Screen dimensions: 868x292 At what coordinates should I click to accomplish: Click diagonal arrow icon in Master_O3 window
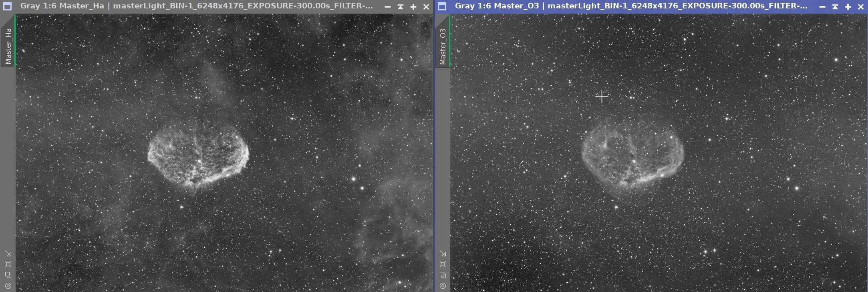[443, 254]
